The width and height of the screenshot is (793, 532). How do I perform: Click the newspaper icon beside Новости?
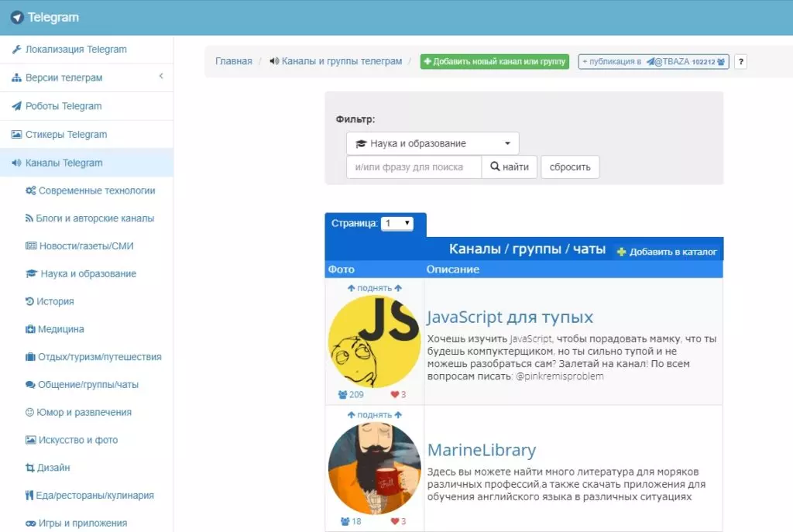click(31, 245)
